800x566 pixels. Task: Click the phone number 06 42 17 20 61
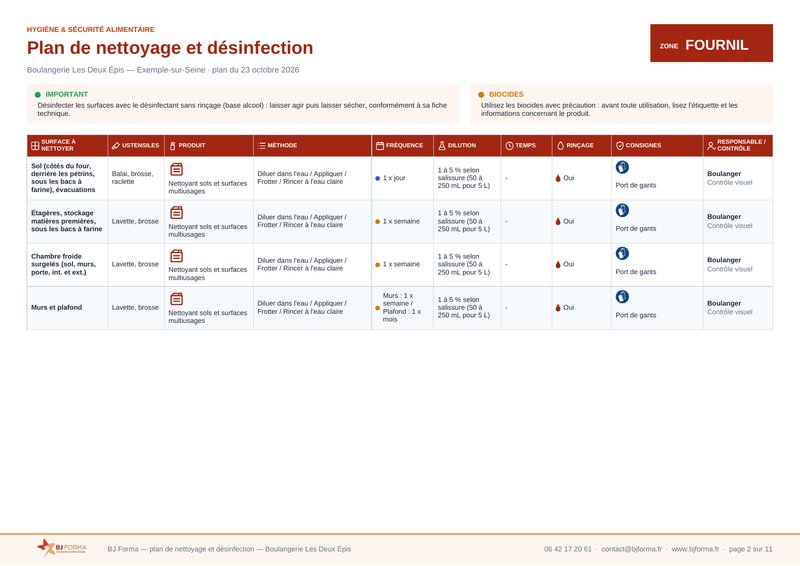click(x=568, y=549)
